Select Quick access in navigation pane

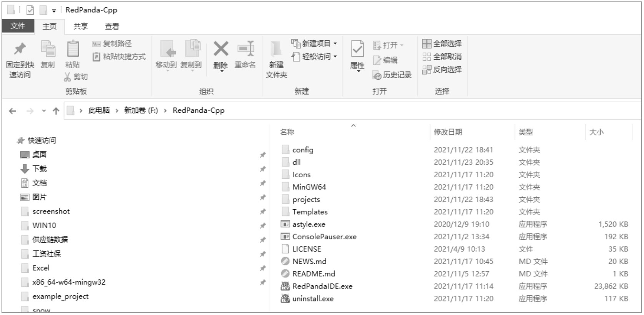(37, 140)
